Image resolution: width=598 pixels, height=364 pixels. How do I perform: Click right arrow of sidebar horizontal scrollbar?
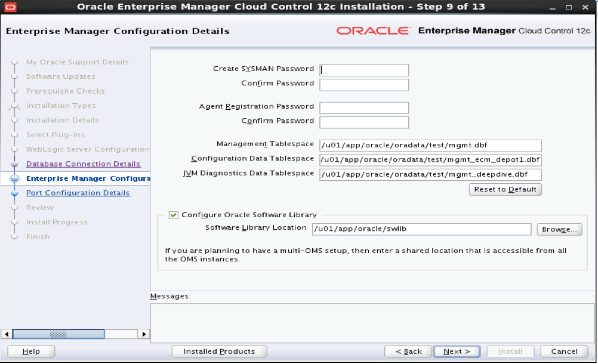tap(144, 334)
